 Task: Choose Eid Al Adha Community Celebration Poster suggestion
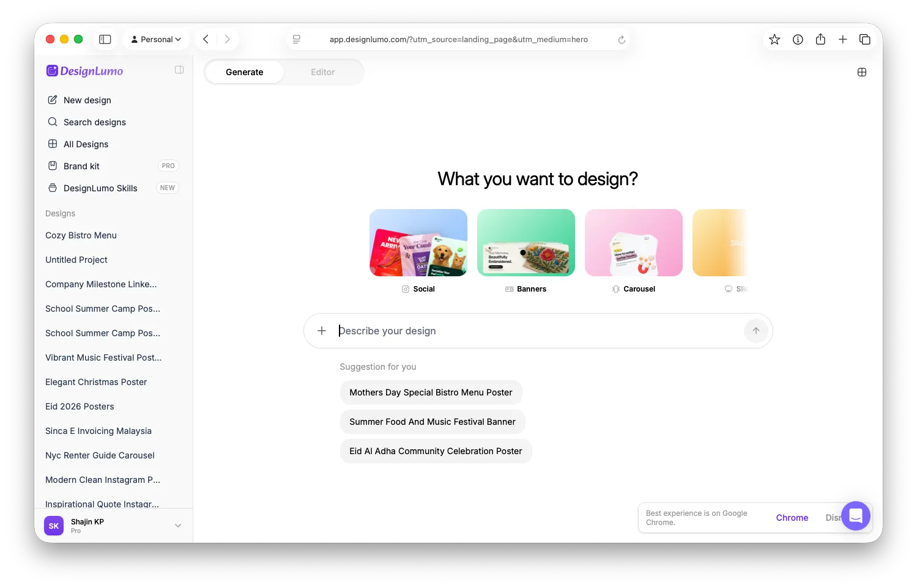tap(436, 451)
